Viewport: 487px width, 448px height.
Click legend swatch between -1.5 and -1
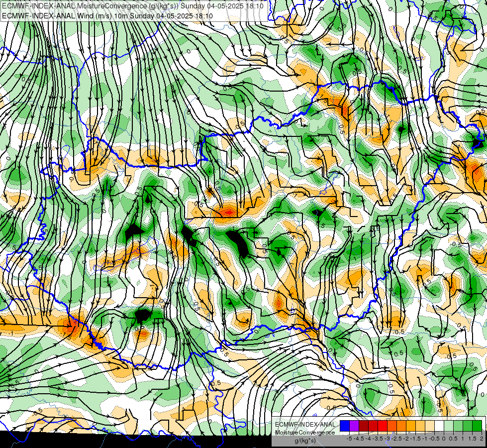(420, 426)
